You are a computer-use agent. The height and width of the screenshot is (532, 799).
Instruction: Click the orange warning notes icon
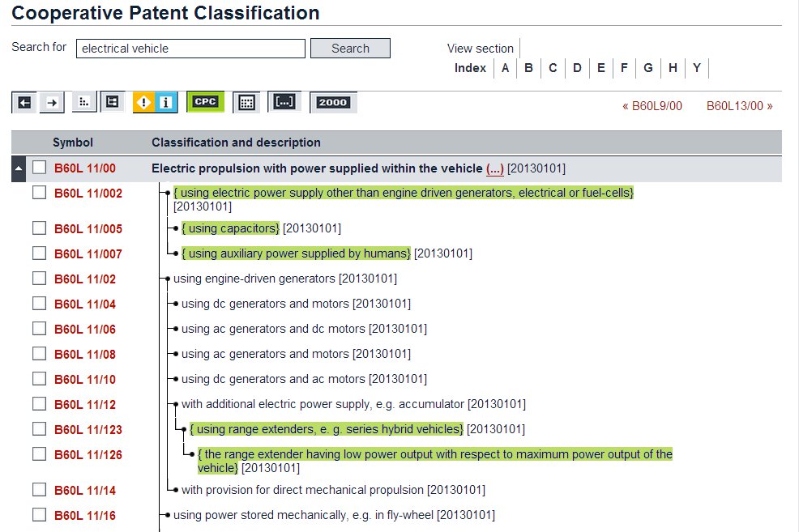point(144,102)
